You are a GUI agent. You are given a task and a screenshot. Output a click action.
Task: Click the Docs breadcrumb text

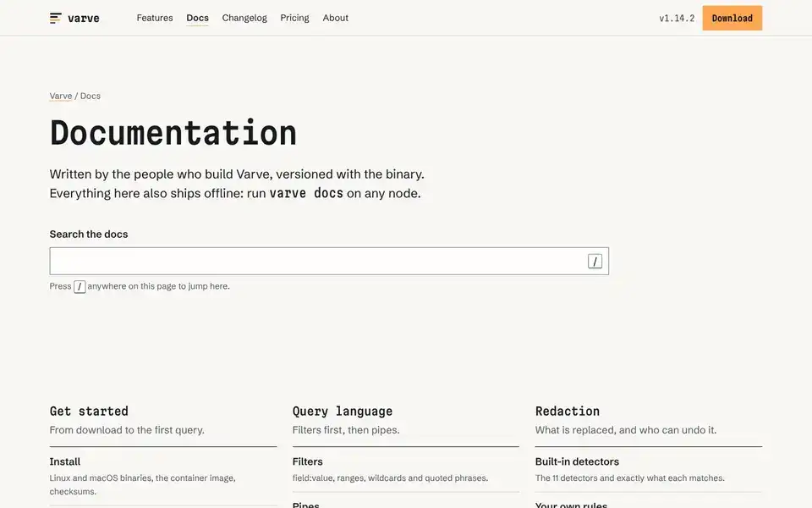pos(91,96)
